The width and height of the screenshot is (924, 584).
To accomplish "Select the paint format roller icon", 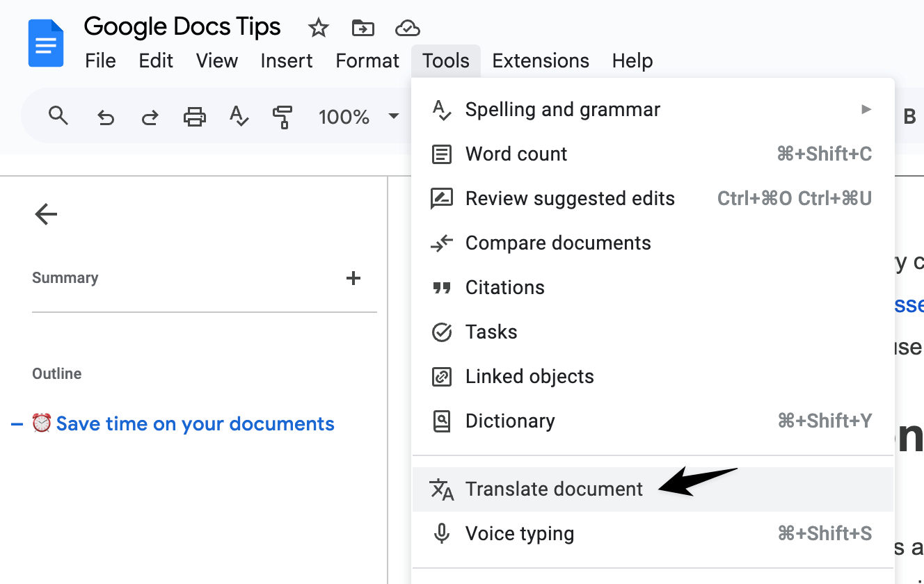I will (282, 117).
